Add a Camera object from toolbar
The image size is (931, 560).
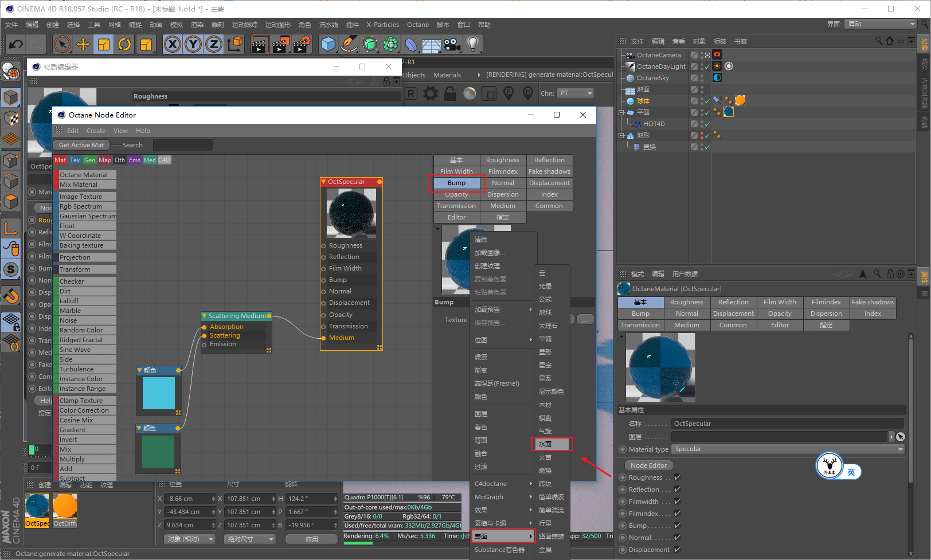452,44
